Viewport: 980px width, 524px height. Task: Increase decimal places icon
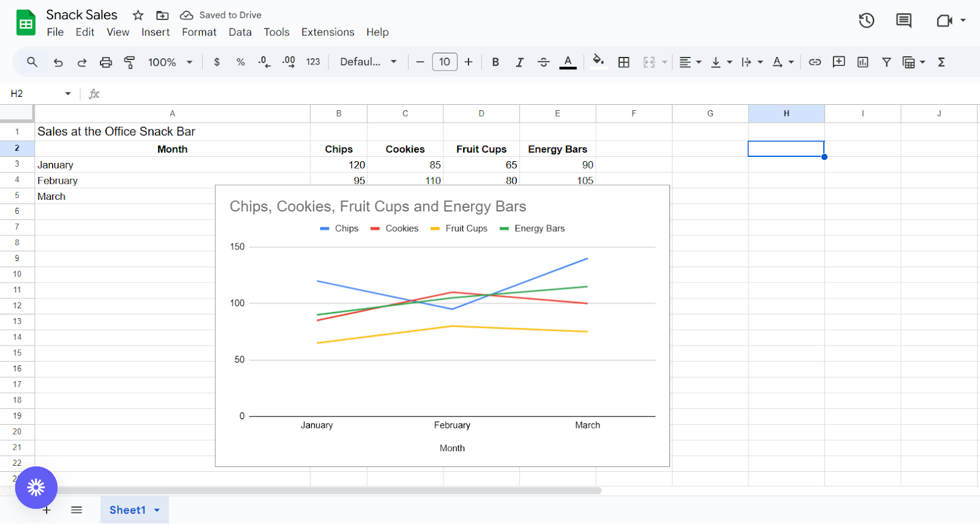pyautogui.click(x=288, y=62)
